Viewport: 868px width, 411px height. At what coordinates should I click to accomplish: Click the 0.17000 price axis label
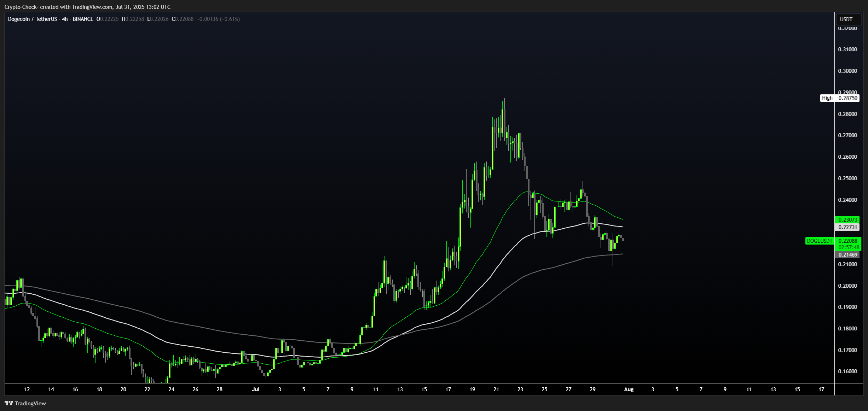tap(847, 350)
